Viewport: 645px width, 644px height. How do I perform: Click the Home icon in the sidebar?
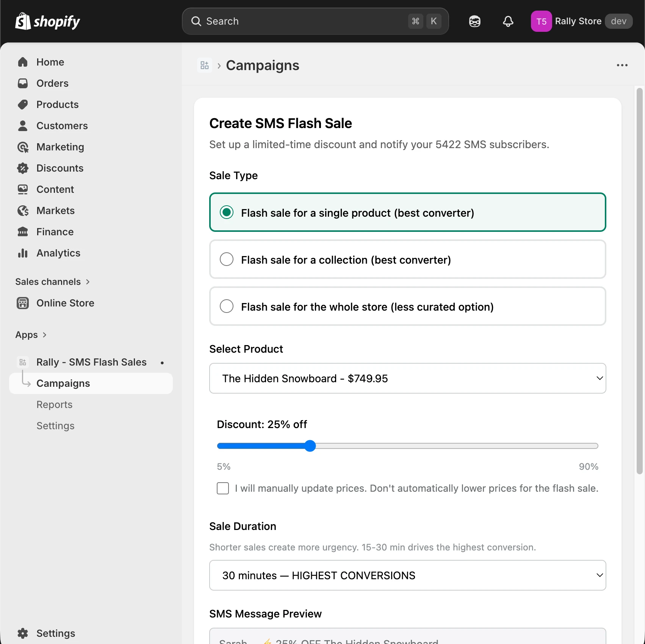pyautogui.click(x=23, y=62)
